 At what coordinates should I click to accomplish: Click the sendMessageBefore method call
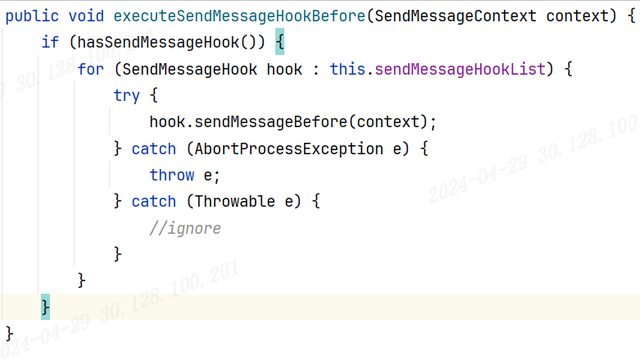click(x=271, y=122)
